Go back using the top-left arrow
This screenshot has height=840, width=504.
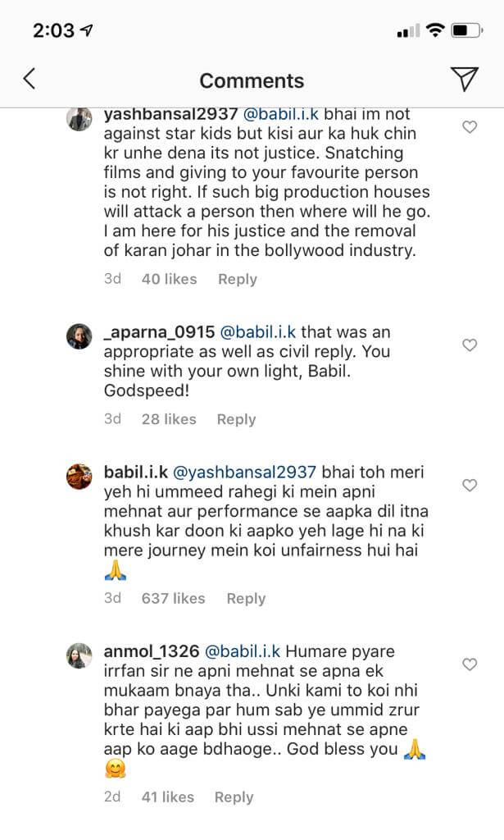pyautogui.click(x=30, y=79)
